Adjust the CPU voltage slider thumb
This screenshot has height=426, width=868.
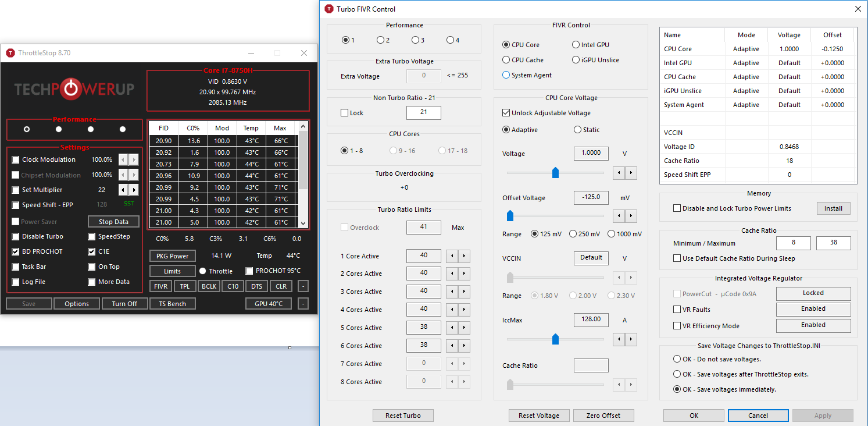[x=555, y=172]
